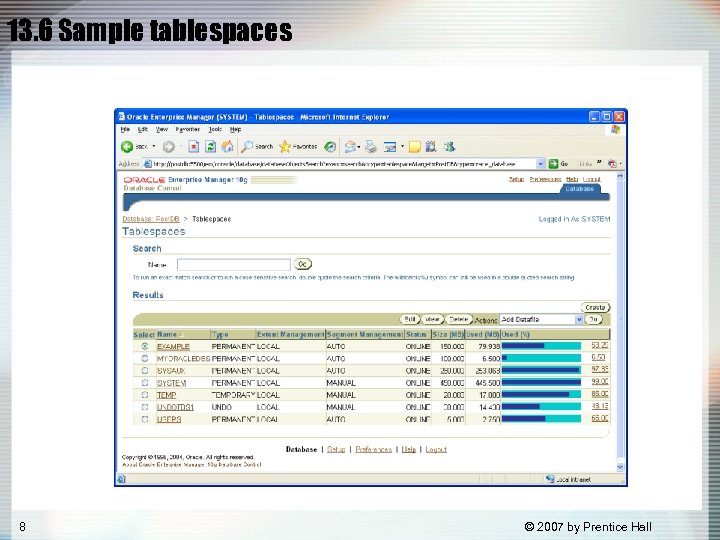Viewport: 720px width, 540px height.
Task: Select the MYORACLEDB tablespace radio button
Action: (x=145, y=358)
